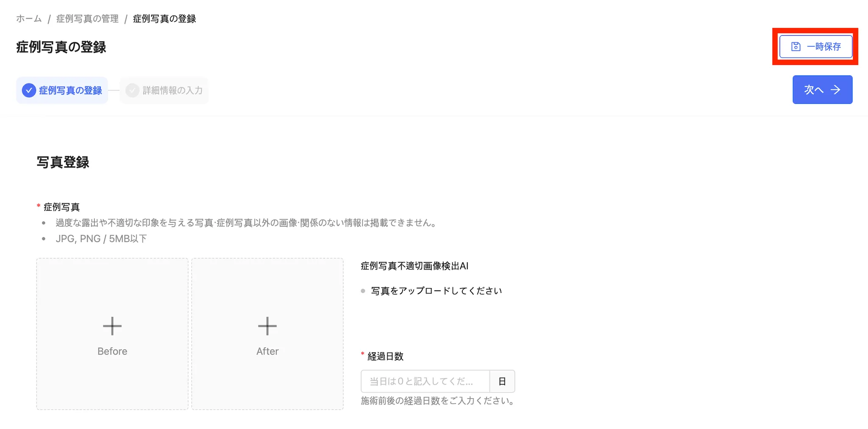Click the plus icon in After upload box

pos(267,326)
